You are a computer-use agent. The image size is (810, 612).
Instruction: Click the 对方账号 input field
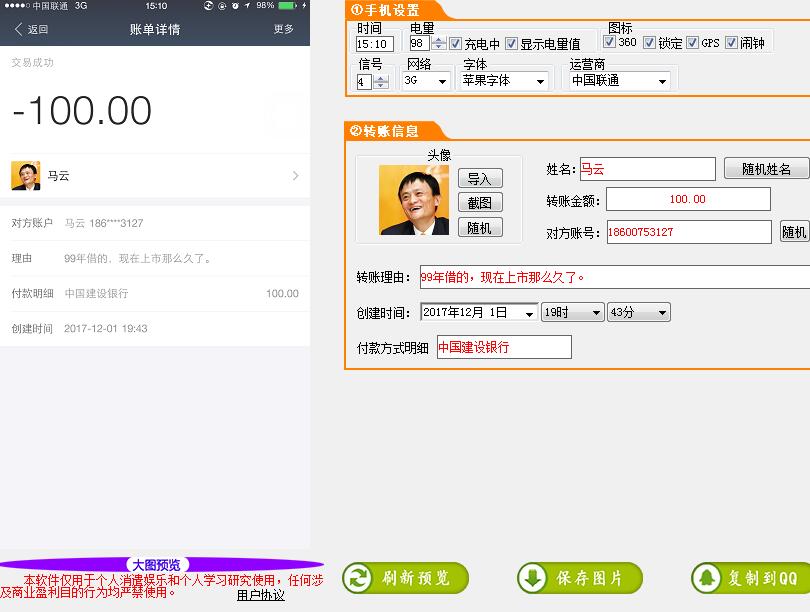[x=689, y=232]
